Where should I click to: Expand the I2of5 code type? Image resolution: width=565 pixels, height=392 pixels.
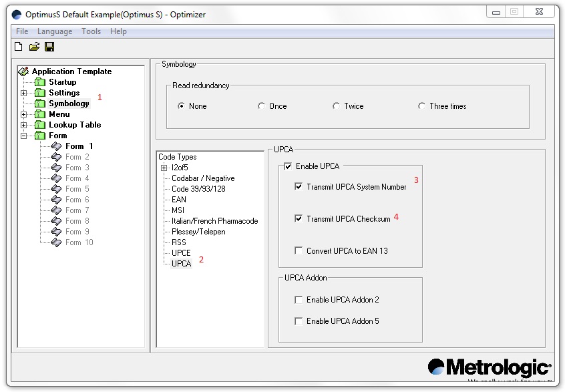pyautogui.click(x=164, y=168)
